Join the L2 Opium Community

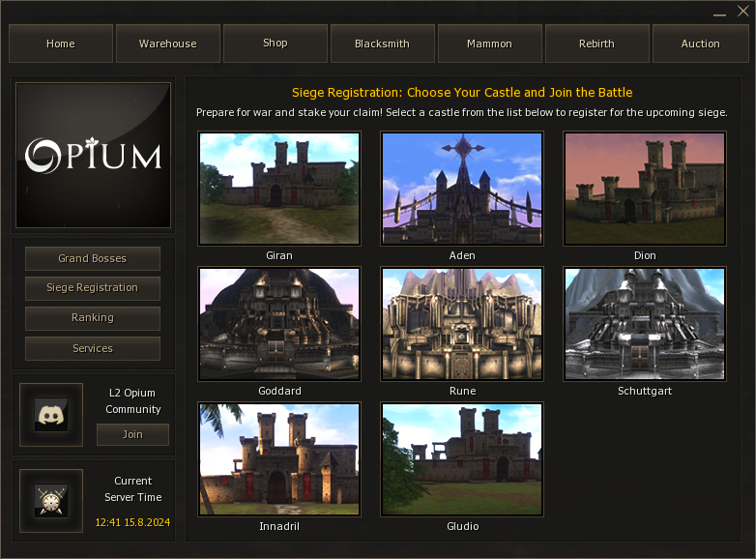(x=132, y=434)
